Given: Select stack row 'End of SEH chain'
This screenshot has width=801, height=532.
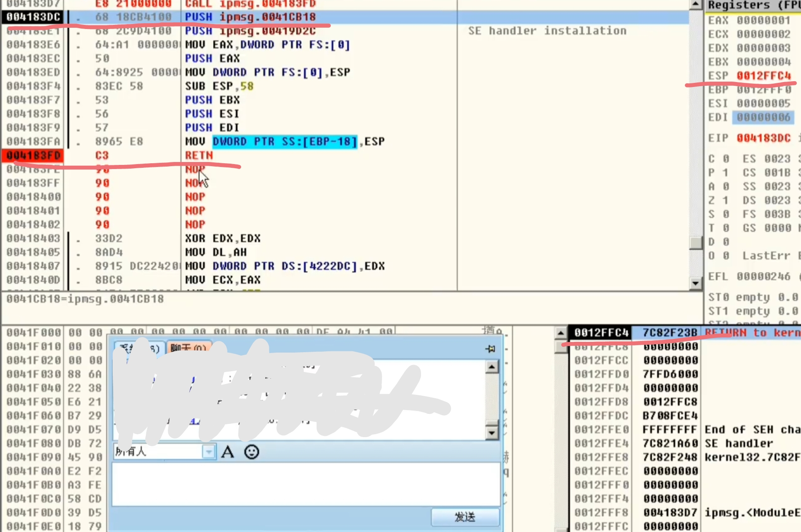Looking at the screenshot, I should (x=686, y=430).
